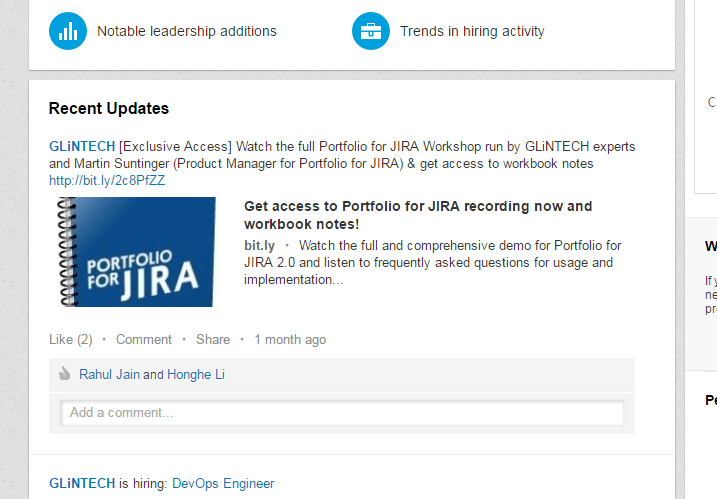The image size is (717, 499).
Task: Open GLiNTECH link in the hiring update
Action: click(82, 483)
